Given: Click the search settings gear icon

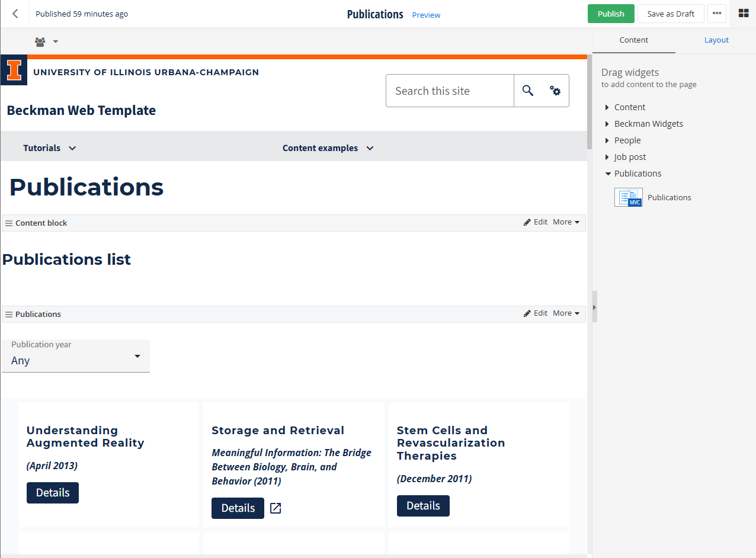Looking at the screenshot, I should 555,91.
